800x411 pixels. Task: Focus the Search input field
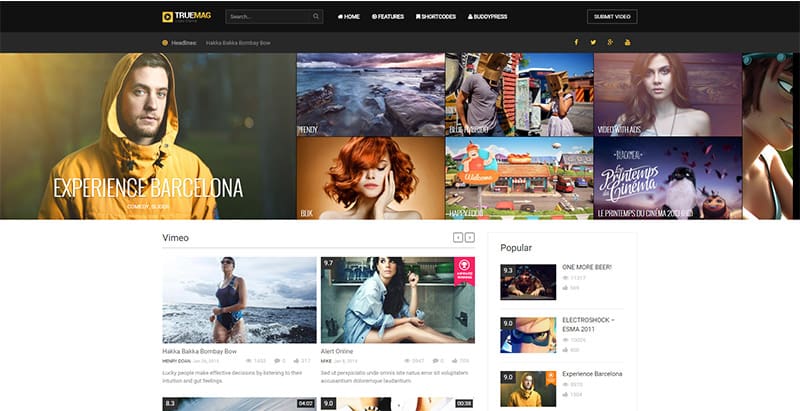tap(274, 16)
